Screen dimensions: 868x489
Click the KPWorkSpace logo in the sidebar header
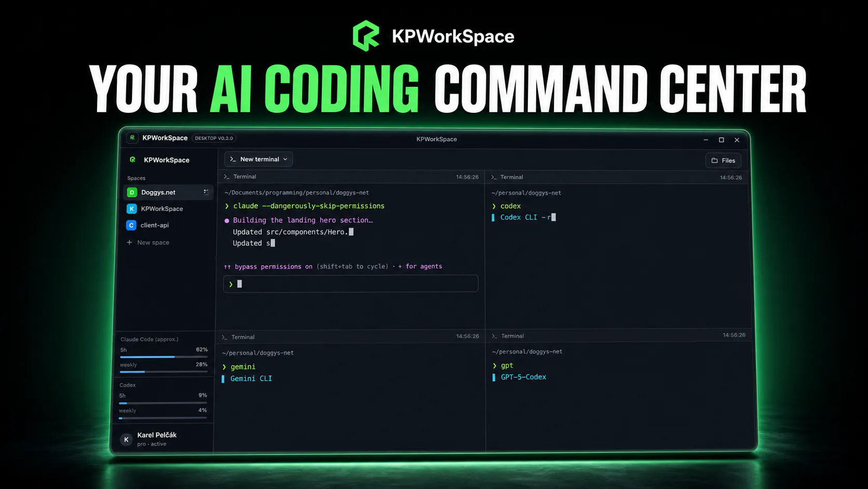pyautogui.click(x=133, y=160)
